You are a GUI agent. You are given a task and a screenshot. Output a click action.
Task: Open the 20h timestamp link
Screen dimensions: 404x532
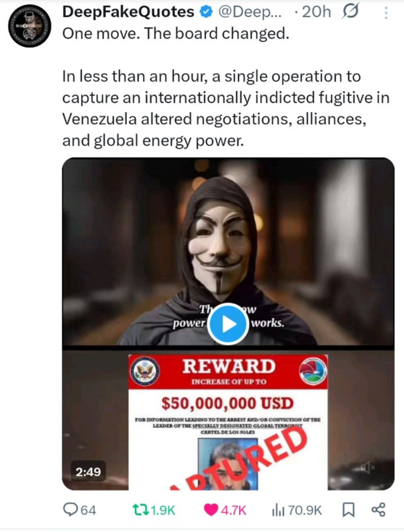316,12
